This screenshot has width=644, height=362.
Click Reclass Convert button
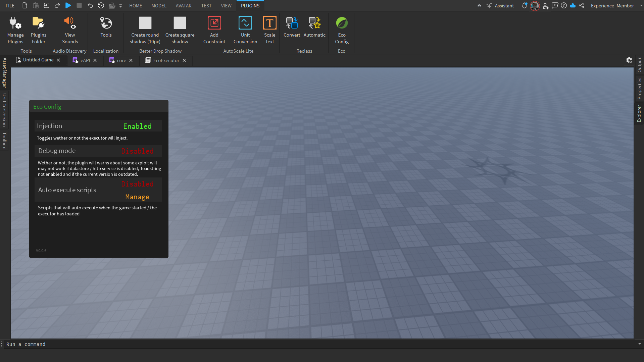click(292, 27)
